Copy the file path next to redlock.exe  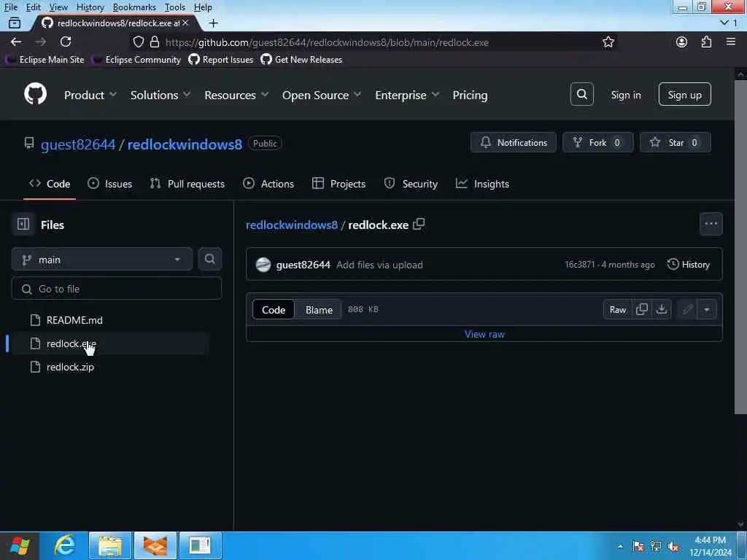419,224
